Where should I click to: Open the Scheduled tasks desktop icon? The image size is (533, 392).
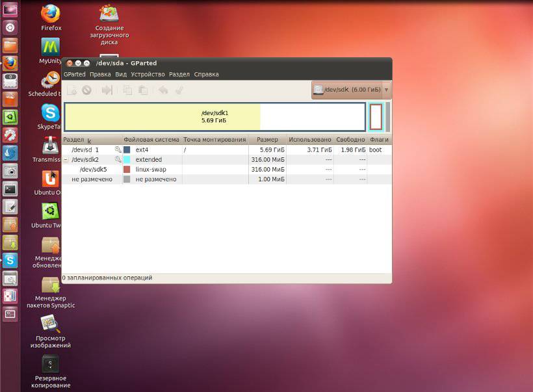click(x=45, y=84)
